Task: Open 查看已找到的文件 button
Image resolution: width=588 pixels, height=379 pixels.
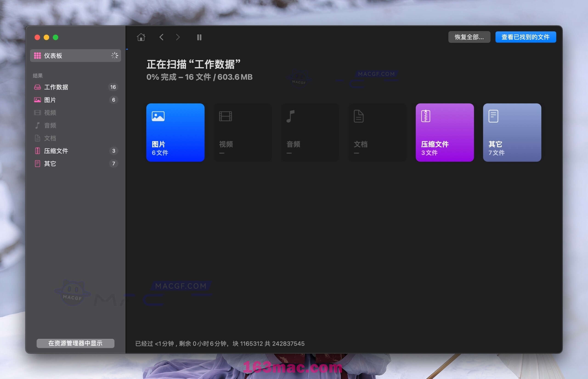Action: click(526, 37)
